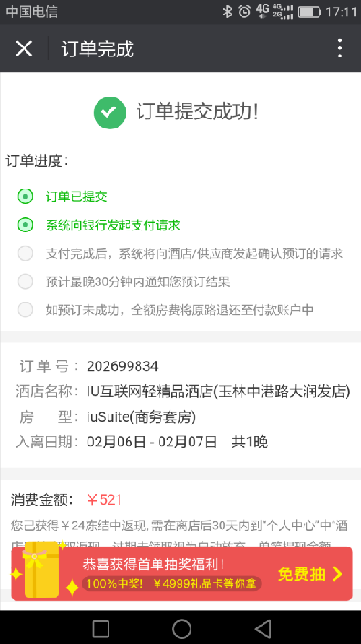Select the 订单已提交 radio indicator

point(26,197)
